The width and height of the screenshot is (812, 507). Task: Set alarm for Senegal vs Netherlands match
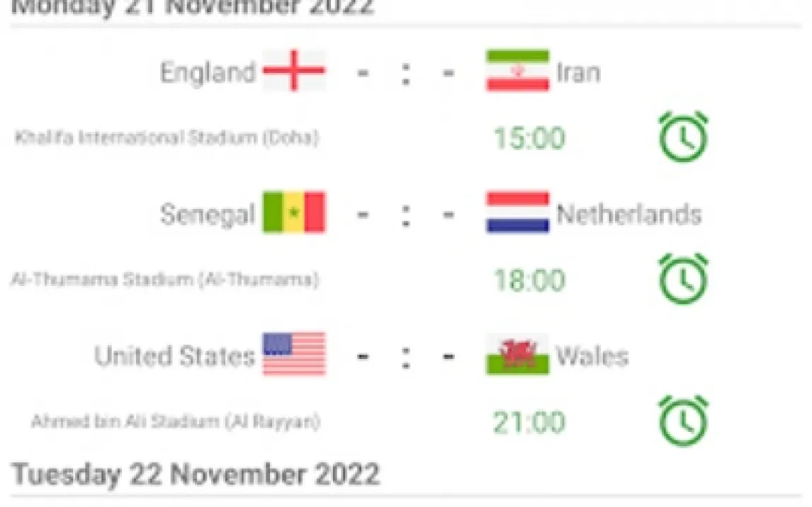pyautogui.click(x=683, y=280)
